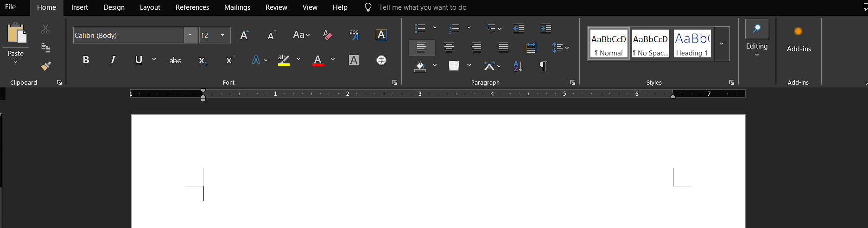Open the Paragraph dialog launcher

(x=573, y=82)
